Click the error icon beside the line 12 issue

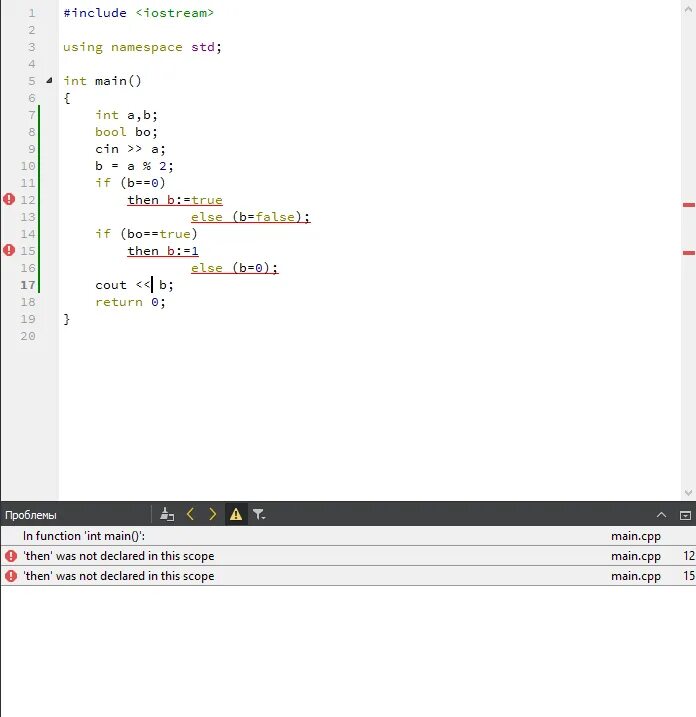11,556
